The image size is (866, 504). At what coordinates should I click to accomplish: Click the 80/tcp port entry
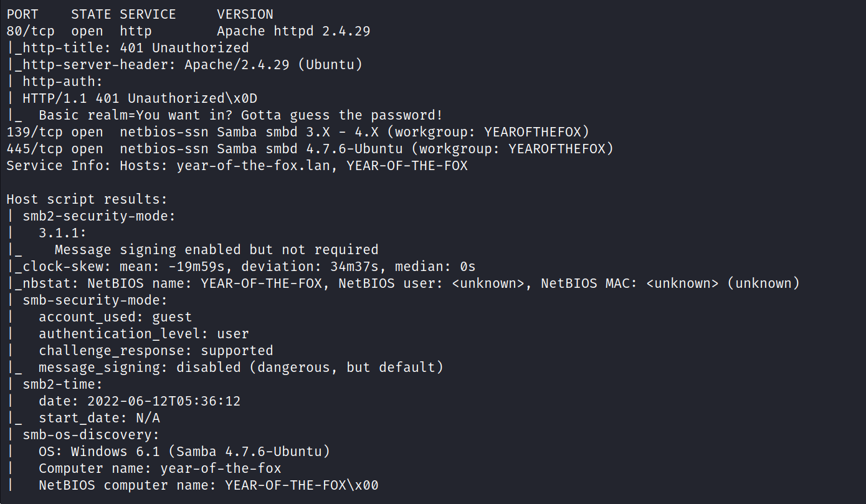(x=31, y=31)
